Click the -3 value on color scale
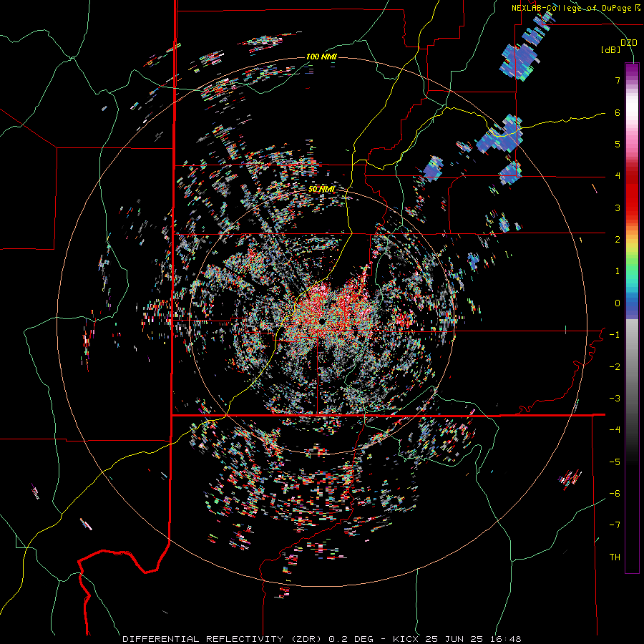Screen dimensions: 644x644 click(x=615, y=399)
